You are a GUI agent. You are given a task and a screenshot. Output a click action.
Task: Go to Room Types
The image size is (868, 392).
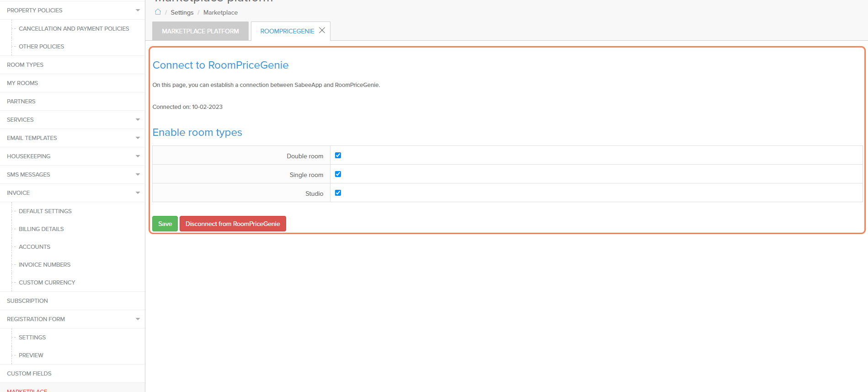click(25, 64)
